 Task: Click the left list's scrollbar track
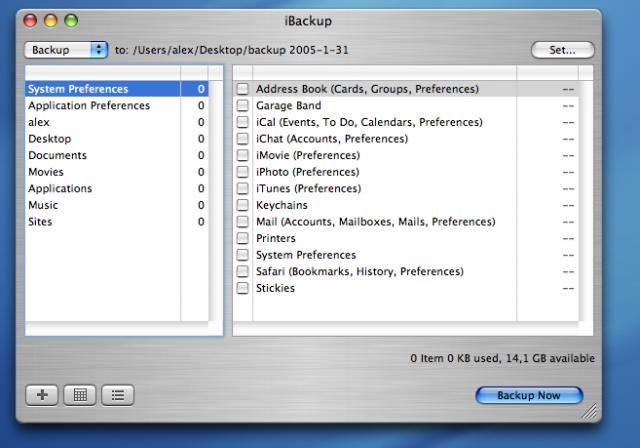[x=216, y=201]
